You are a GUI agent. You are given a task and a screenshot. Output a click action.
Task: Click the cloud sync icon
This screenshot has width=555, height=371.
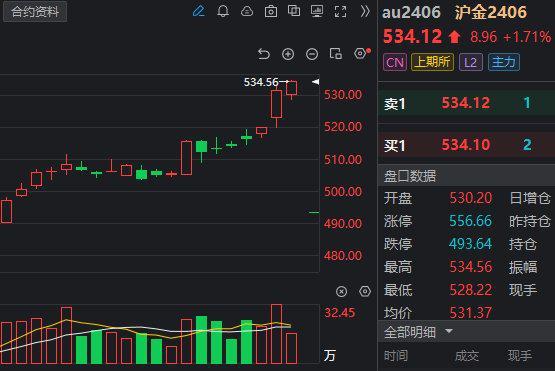pyautogui.click(x=247, y=11)
